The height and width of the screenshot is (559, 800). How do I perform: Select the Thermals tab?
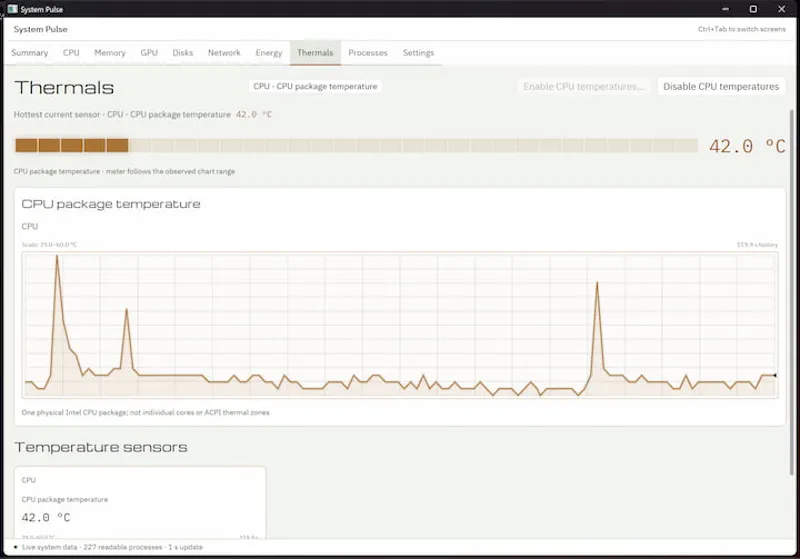[315, 53]
